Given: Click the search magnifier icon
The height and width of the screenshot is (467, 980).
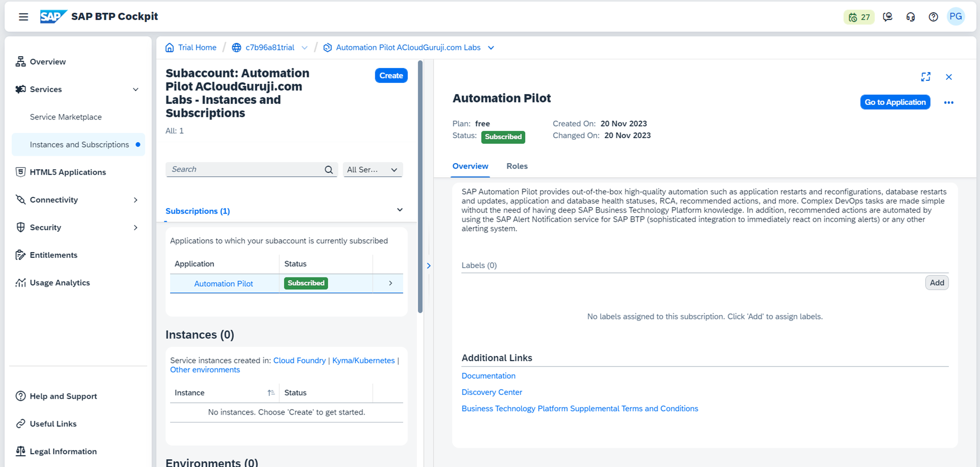Looking at the screenshot, I should 329,170.
